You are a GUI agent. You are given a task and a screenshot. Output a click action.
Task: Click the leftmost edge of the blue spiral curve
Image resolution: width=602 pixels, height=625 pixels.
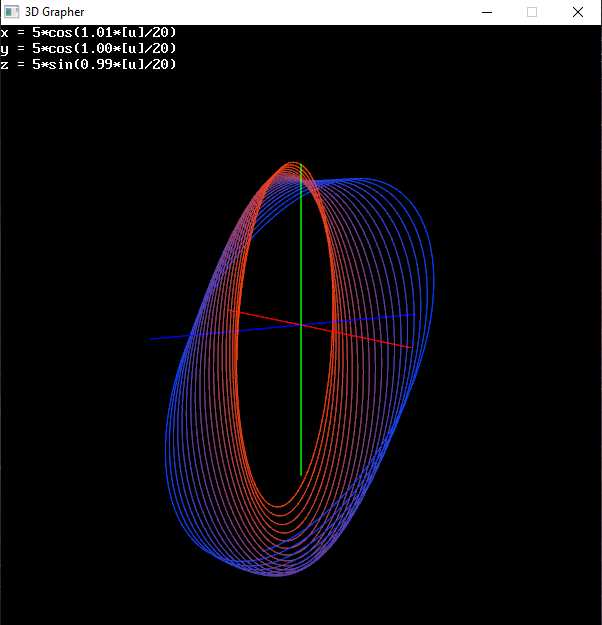[x=166, y=440]
